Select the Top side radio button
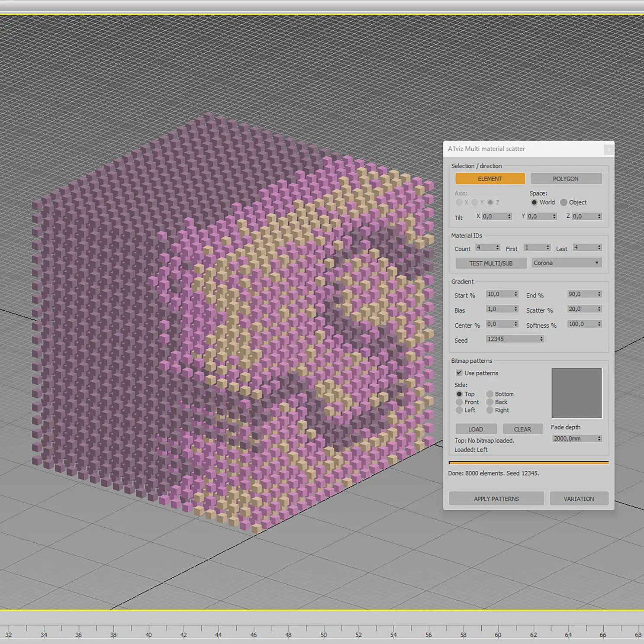The width and height of the screenshot is (644, 644). (x=459, y=394)
